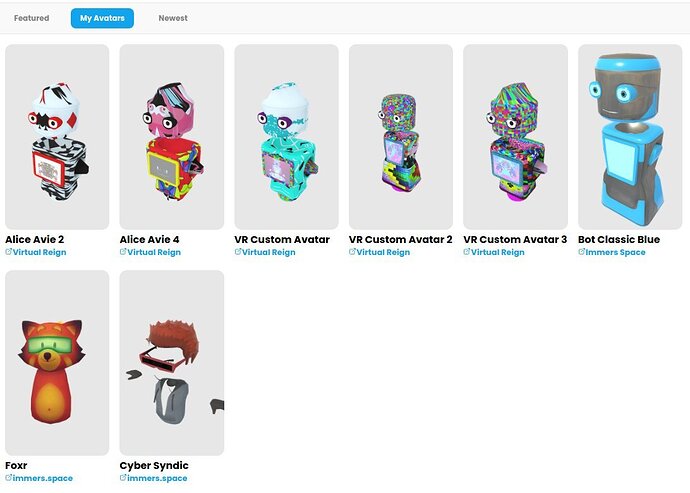
Task: Choose the Foxr red panda avatar
Action: pyautogui.click(x=57, y=363)
